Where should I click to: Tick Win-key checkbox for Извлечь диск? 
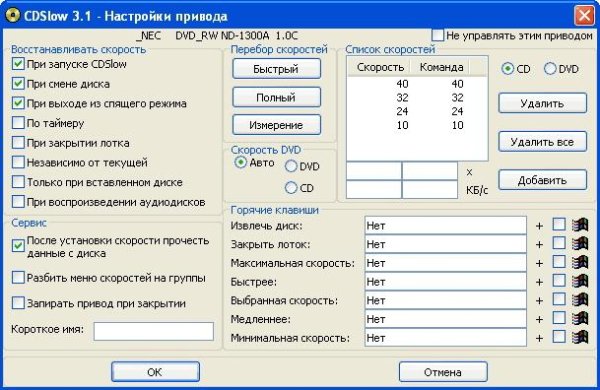coord(559,225)
